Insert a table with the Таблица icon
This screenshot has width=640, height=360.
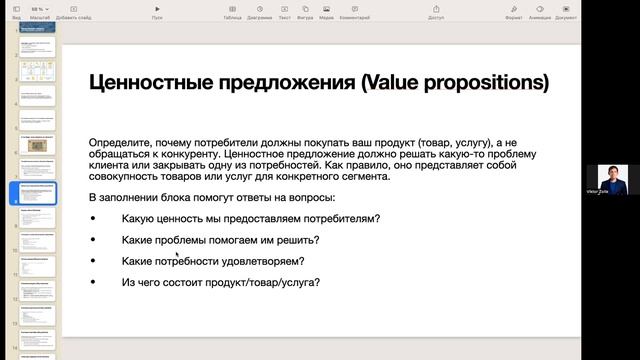coord(232,9)
